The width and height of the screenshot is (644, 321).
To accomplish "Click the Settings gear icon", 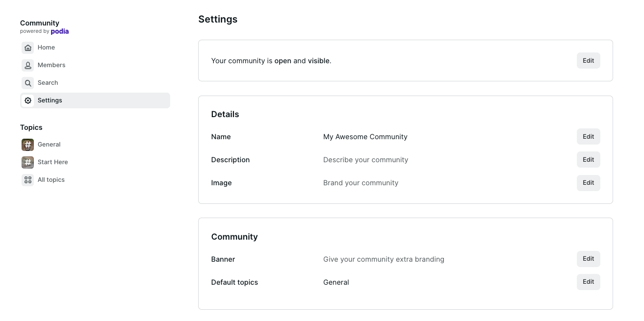I will tap(28, 100).
